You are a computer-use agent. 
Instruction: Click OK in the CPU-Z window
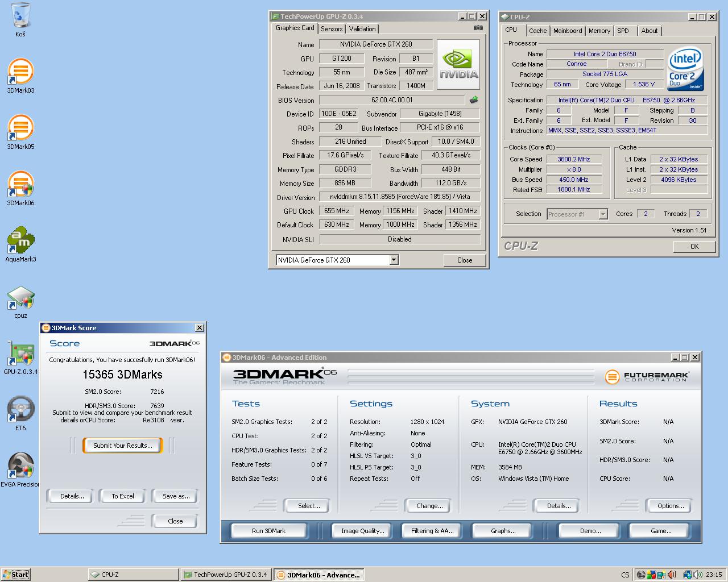tap(694, 246)
